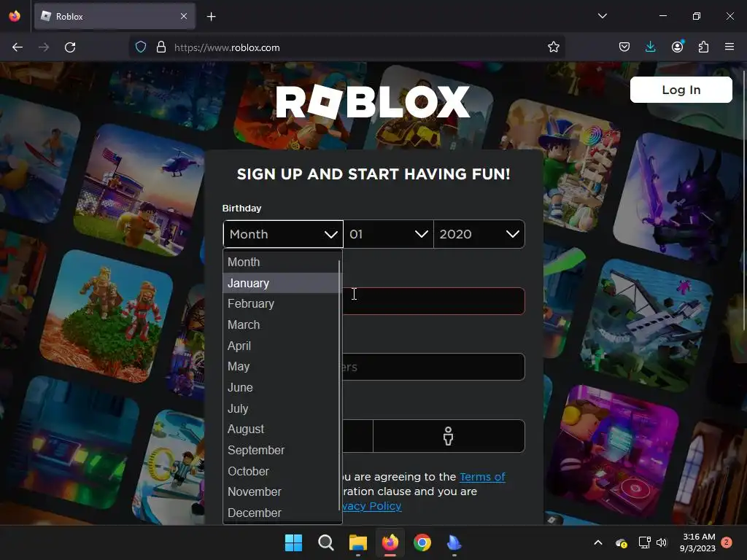Launch Google Chrome from the taskbar
Viewport: 747px width, 560px height.
[422, 542]
